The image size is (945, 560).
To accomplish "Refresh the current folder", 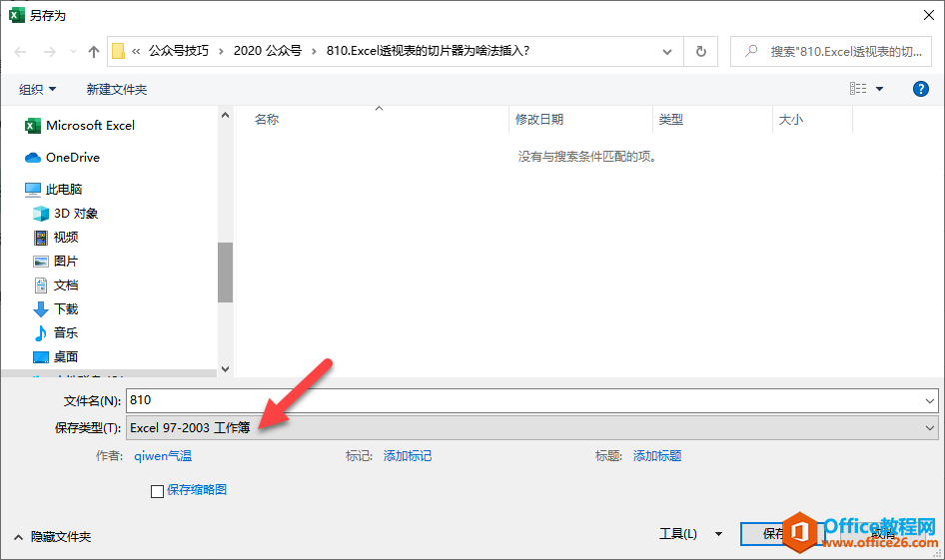I will 701,52.
